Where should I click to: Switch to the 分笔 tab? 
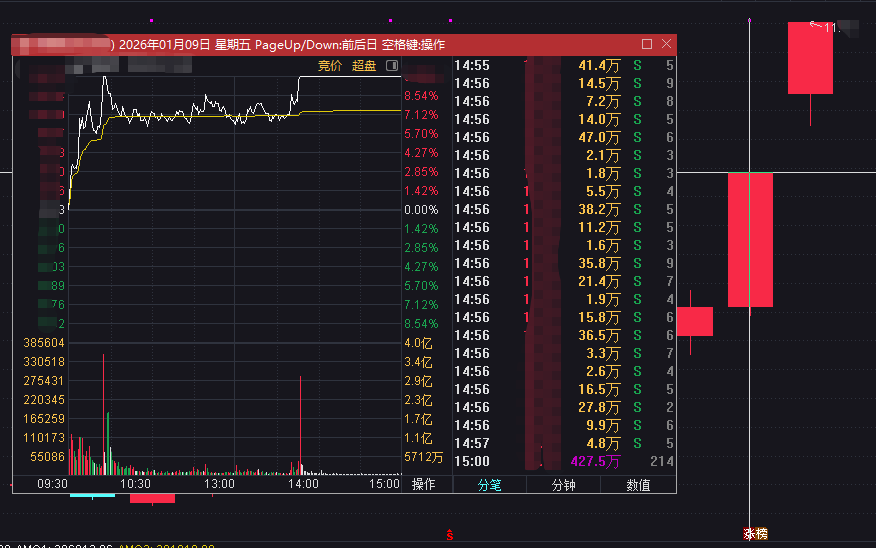click(489, 485)
